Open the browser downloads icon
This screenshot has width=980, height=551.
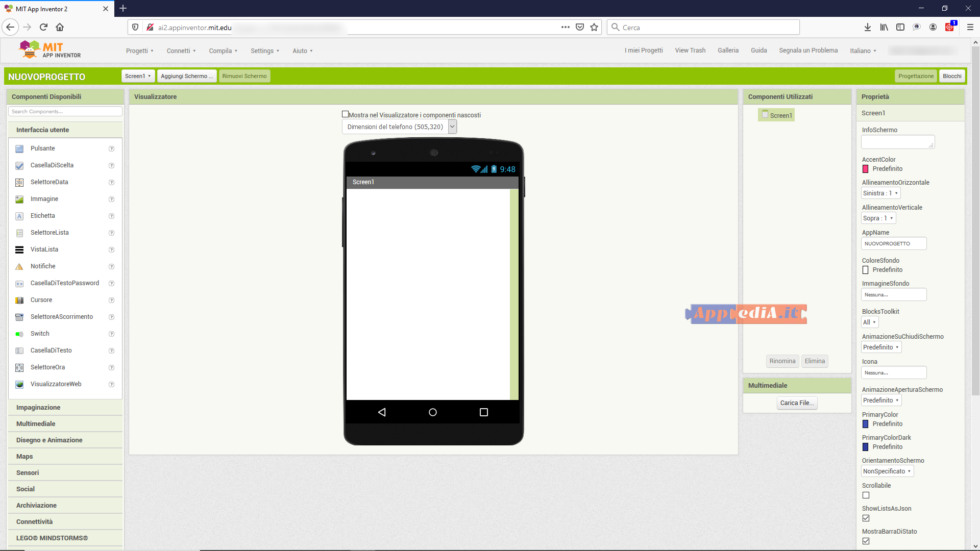(868, 27)
